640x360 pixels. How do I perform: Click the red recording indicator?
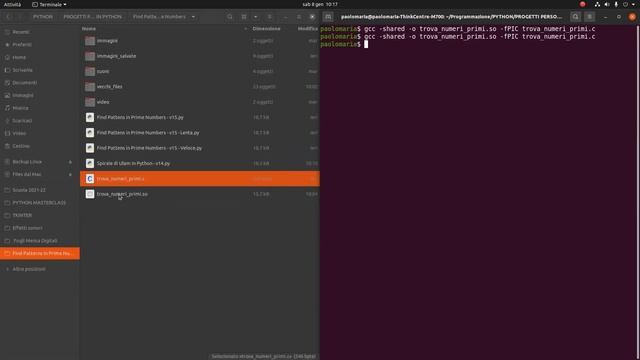(x=582, y=4)
